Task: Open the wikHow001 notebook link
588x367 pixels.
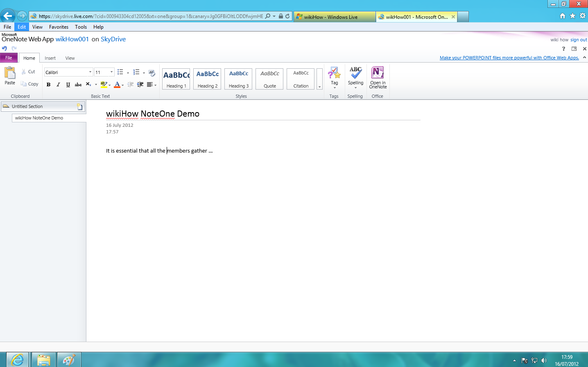Action: pos(72,39)
